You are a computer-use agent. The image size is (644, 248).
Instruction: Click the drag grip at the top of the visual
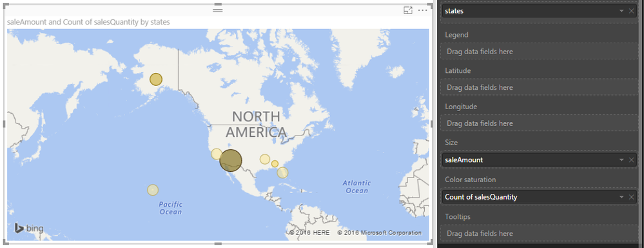pyautogui.click(x=218, y=10)
